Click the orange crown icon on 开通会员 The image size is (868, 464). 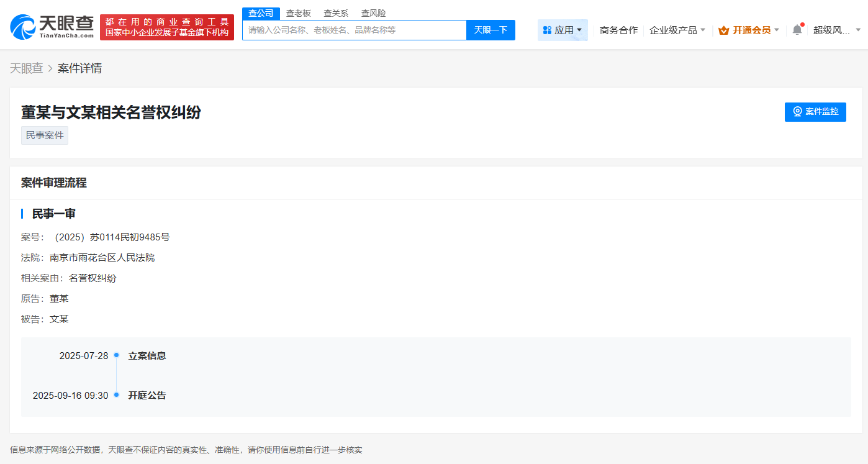point(725,29)
